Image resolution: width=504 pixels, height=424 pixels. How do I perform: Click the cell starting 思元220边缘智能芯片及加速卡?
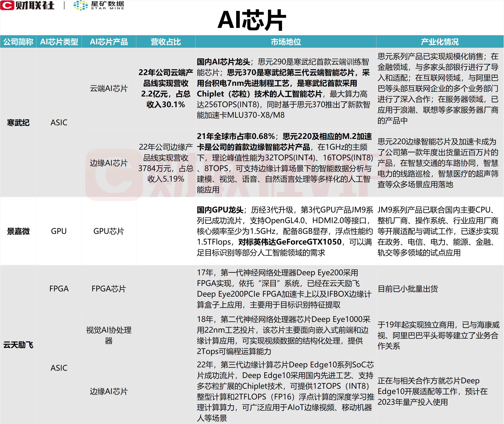click(x=440, y=163)
